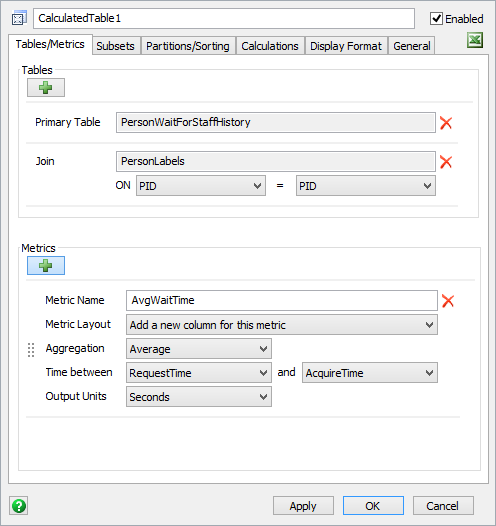This screenshot has width=496, height=526.
Task: Open help via green question mark icon
Action: coord(19,506)
